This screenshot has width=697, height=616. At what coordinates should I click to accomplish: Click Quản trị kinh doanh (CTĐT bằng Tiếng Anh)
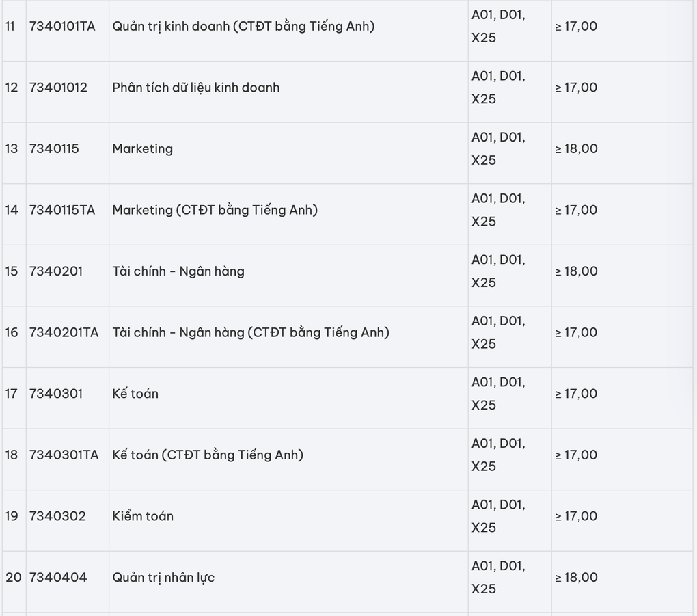(x=243, y=26)
